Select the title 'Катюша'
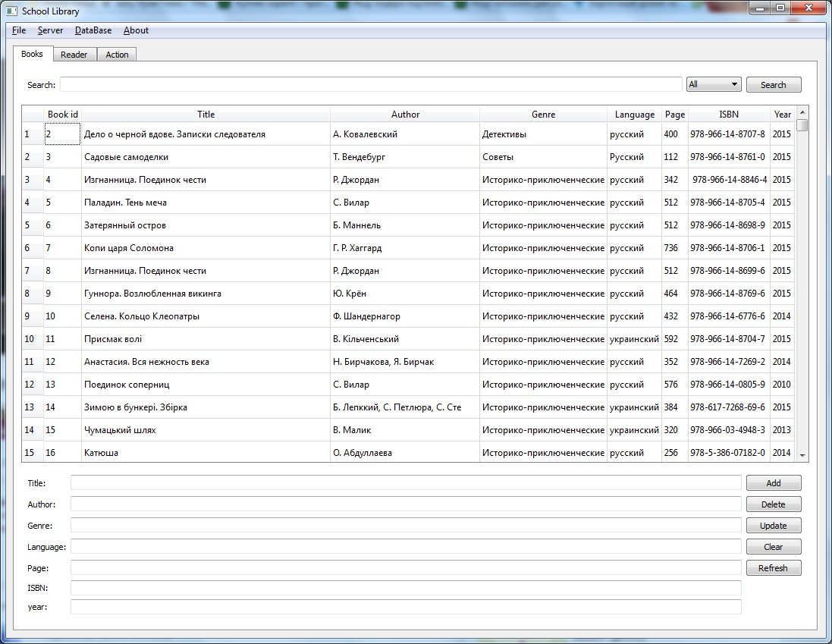Viewport: 832px width, 644px height. (206, 453)
